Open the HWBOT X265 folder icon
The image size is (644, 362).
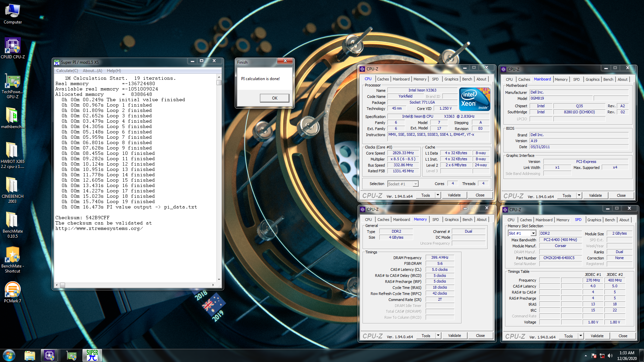click(13, 155)
